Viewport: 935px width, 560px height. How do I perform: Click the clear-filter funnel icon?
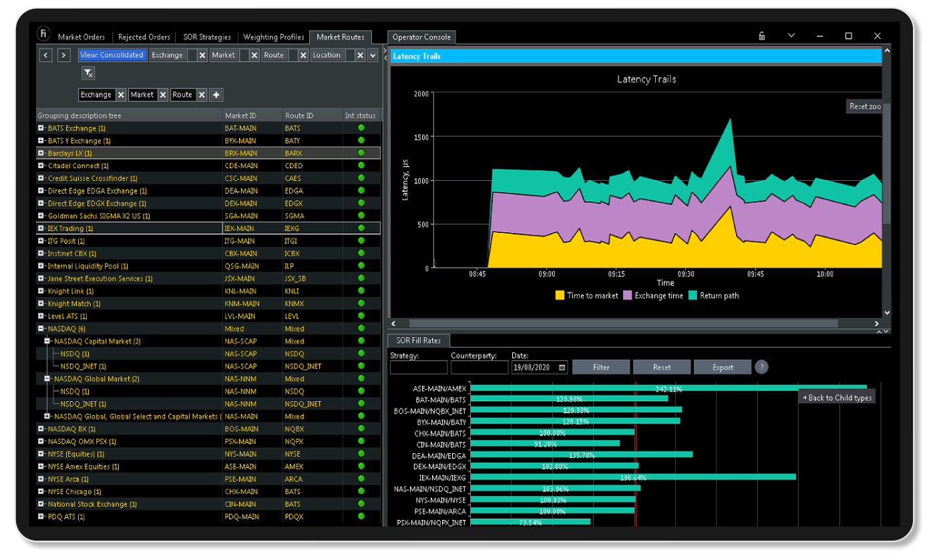pos(89,73)
